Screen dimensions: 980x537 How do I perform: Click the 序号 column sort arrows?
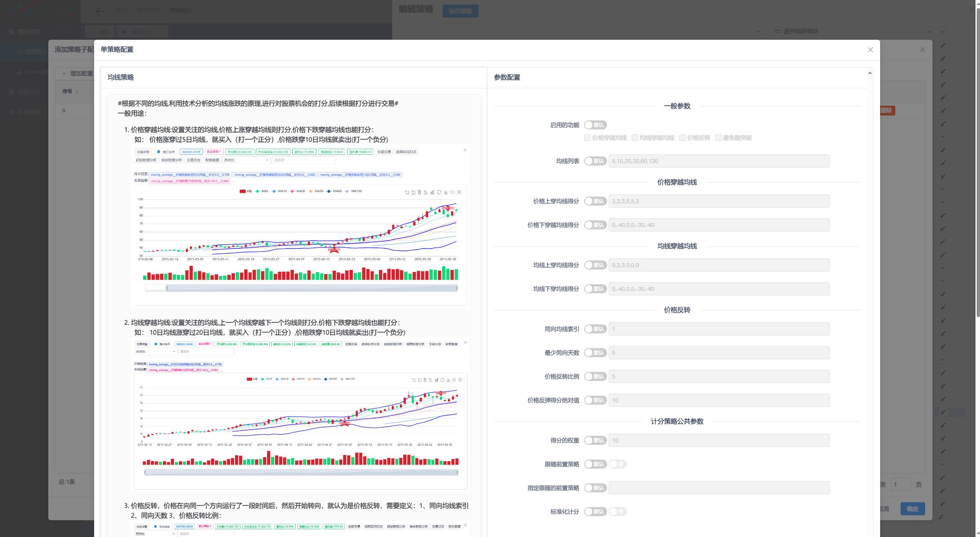77,91
